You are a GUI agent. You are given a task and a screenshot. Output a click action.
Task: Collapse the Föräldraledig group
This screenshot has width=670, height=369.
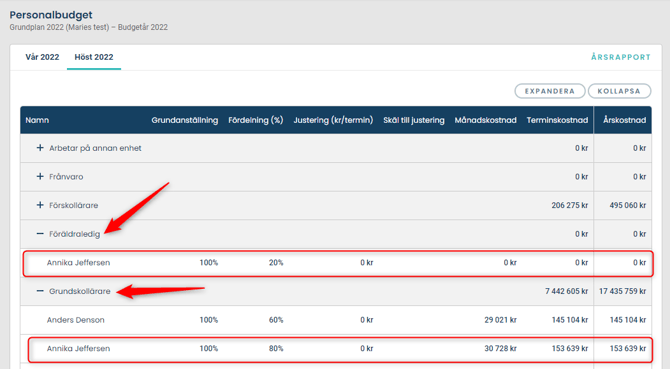[40, 234]
